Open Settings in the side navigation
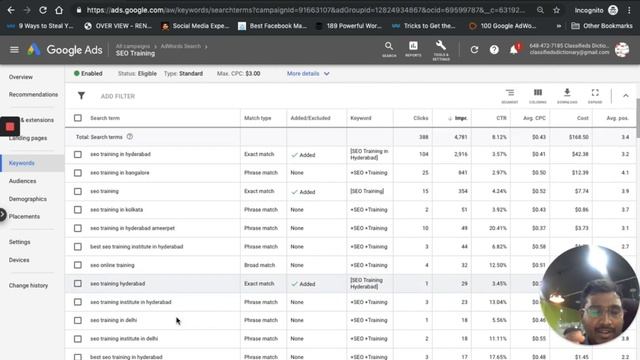This screenshot has width=640, height=360. tap(20, 242)
